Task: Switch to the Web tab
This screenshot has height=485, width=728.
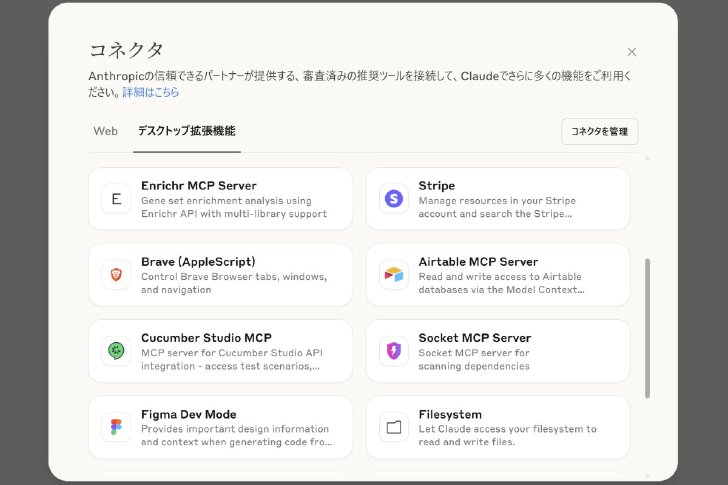Action: pyautogui.click(x=105, y=131)
